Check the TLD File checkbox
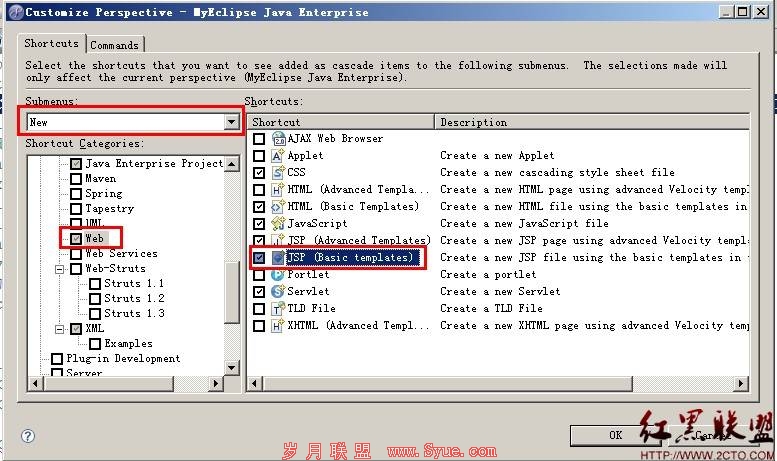This screenshot has height=461, width=777. [x=259, y=309]
